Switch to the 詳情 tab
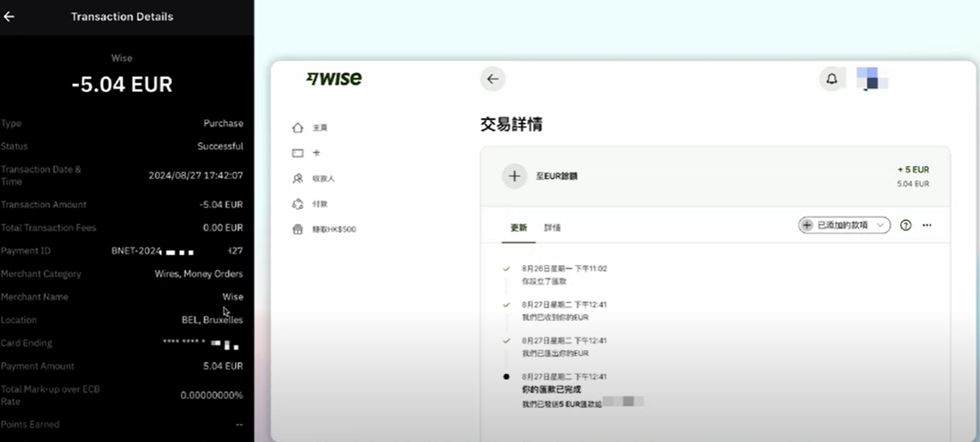Screen dimensions: 980x442 (552, 227)
